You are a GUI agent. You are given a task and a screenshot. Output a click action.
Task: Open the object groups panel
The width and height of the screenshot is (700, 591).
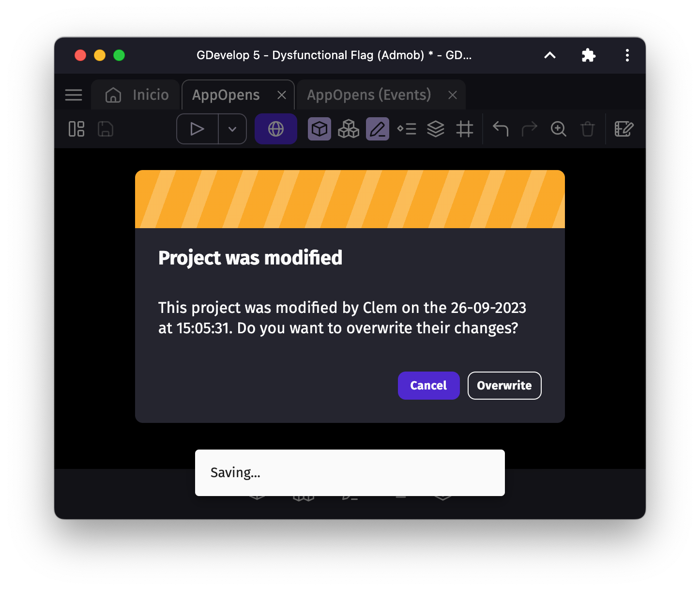349,129
